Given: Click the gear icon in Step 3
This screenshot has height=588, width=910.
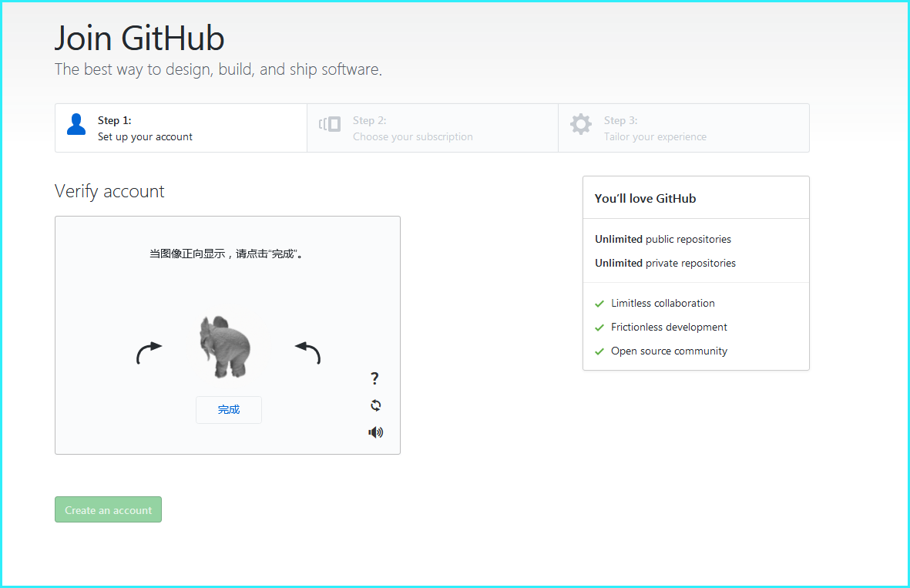Looking at the screenshot, I should coord(580,123).
